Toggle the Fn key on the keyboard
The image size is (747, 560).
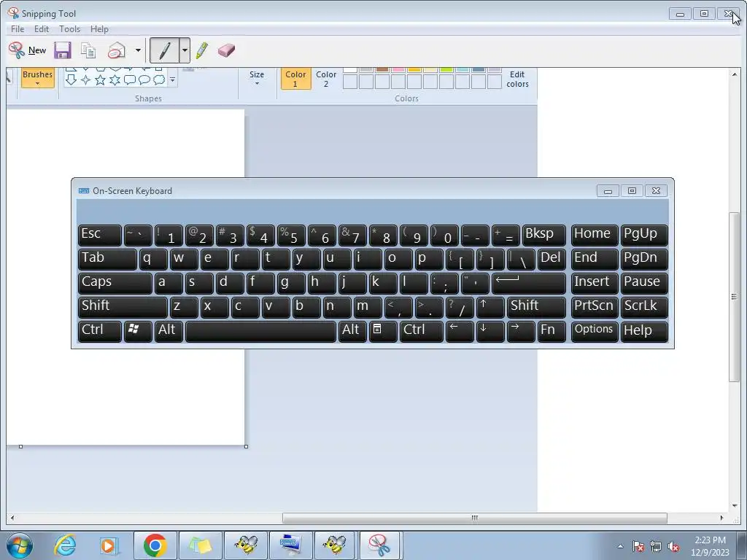click(x=551, y=332)
